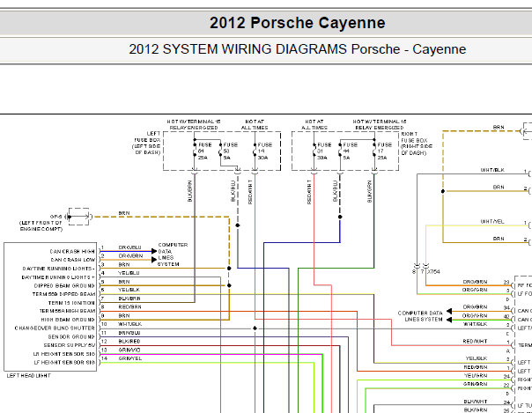This screenshot has height=413, width=532.
Task: Click "RELAY ENERGIZED" note above left fuse box
Action: point(194,128)
